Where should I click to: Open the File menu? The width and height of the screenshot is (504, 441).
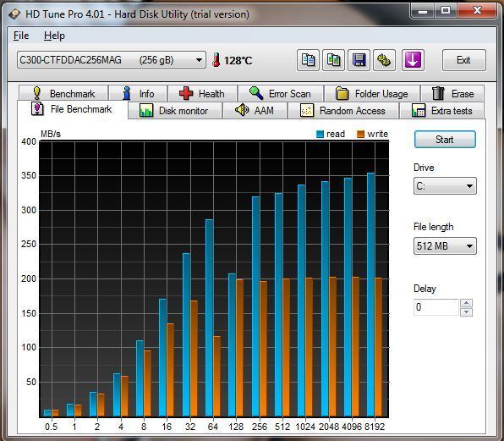pos(21,36)
